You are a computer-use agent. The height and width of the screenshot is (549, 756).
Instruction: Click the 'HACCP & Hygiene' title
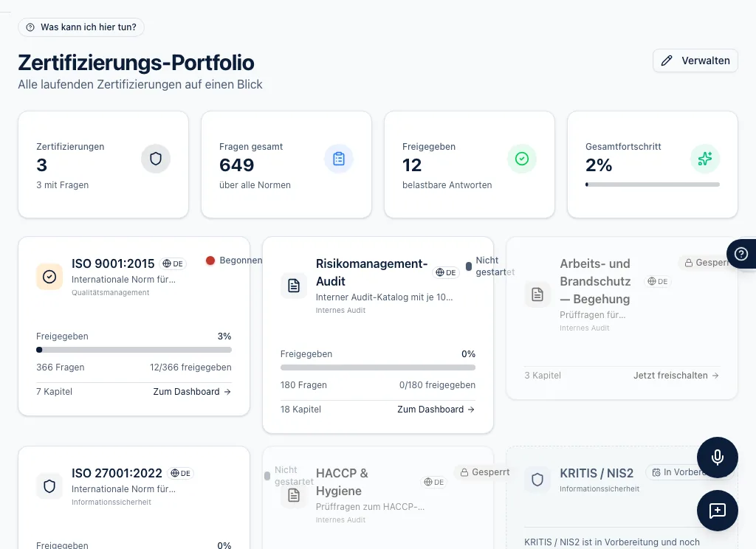342,482
